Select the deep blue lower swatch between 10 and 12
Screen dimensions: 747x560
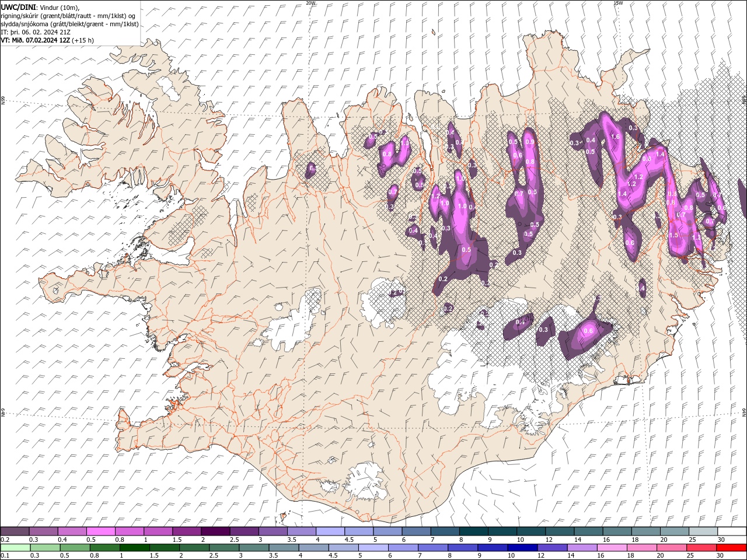[522, 548]
